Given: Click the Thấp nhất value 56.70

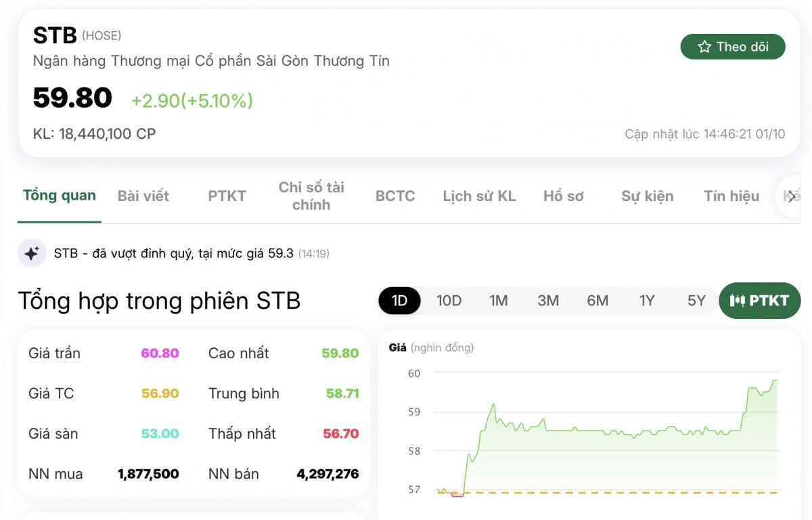Looking at the screenshot, I should coord(341,433).
